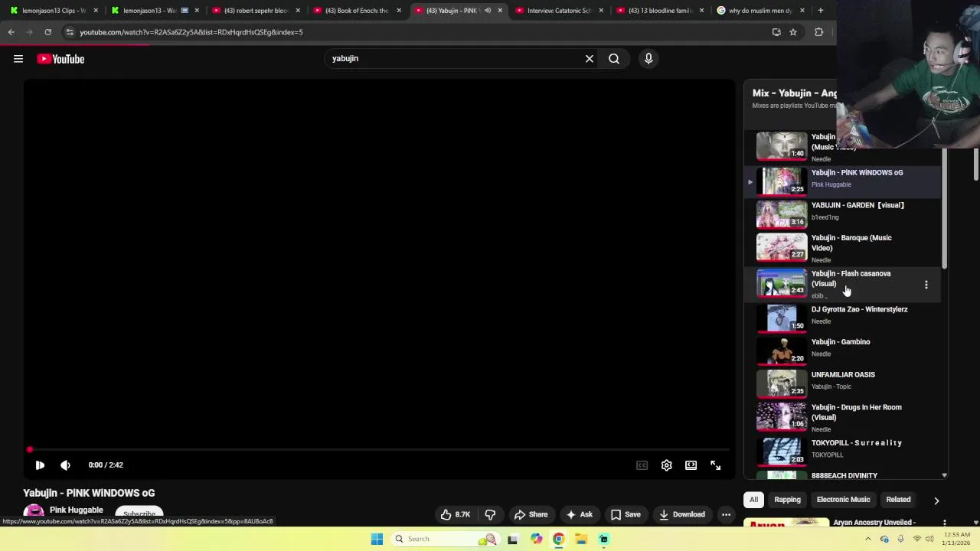Switch to robert sepehr bloodlines tab
Viewport: 980px width, 551px height.
(256, 11)
